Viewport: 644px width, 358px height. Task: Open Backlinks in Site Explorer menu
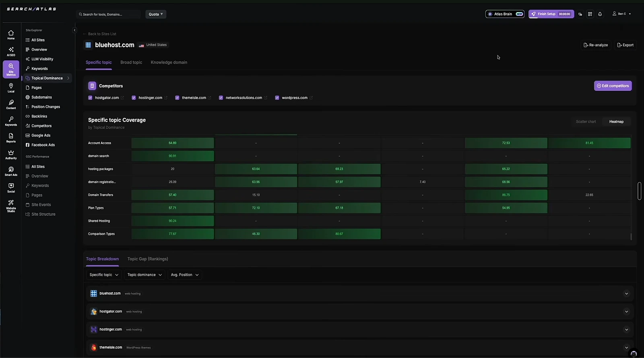(39, 116)
